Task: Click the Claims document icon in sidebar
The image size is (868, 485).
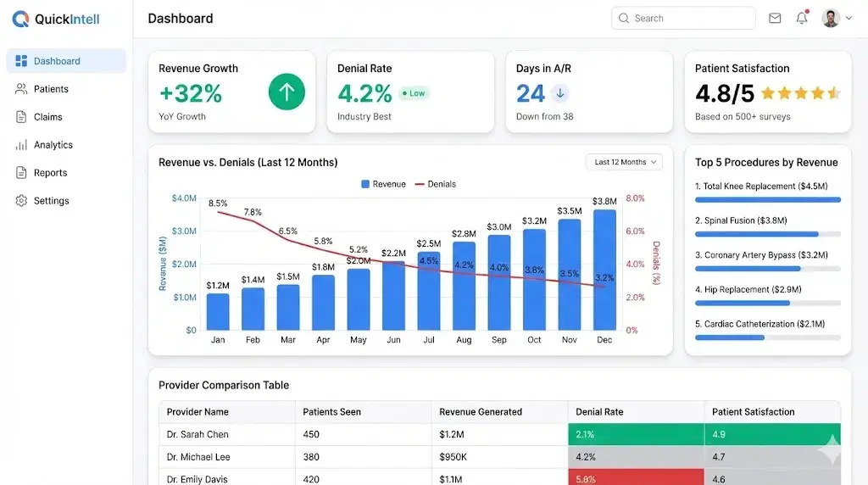Action: (21, 117)
